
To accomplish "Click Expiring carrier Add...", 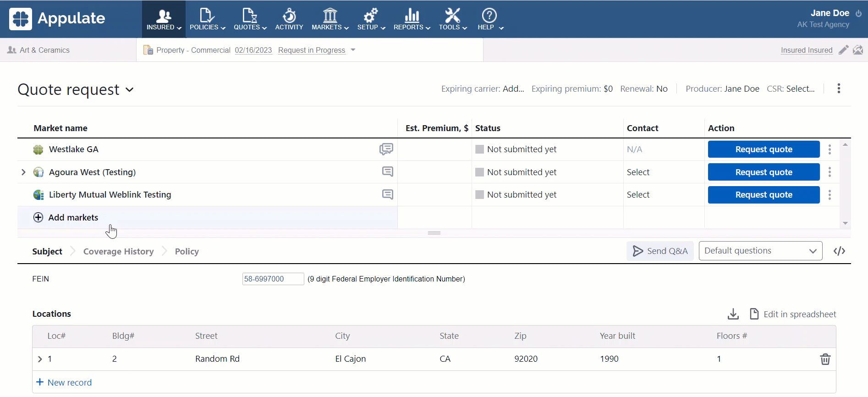I will coord(513,88).
